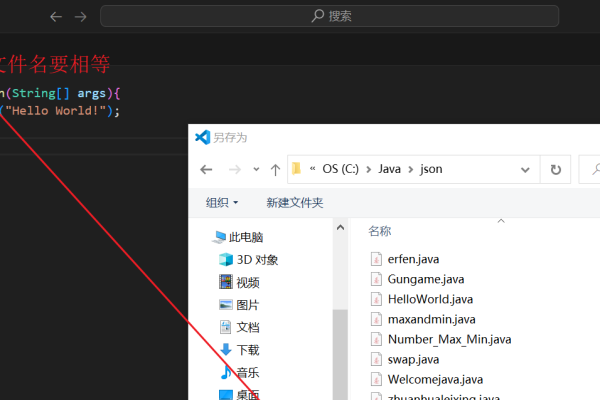Open recent locations dropdown in dialog
Screen dimensions: 600x400
[256, 169]
